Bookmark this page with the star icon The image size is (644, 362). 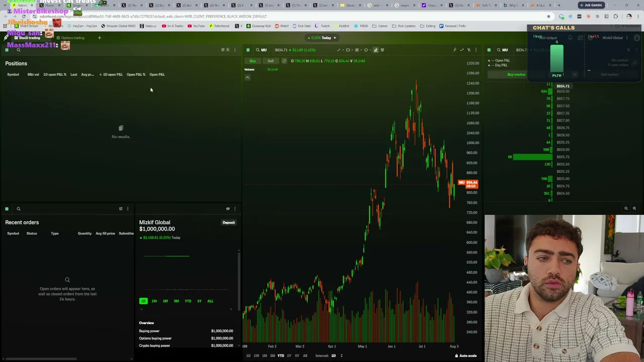coord(549,17)
